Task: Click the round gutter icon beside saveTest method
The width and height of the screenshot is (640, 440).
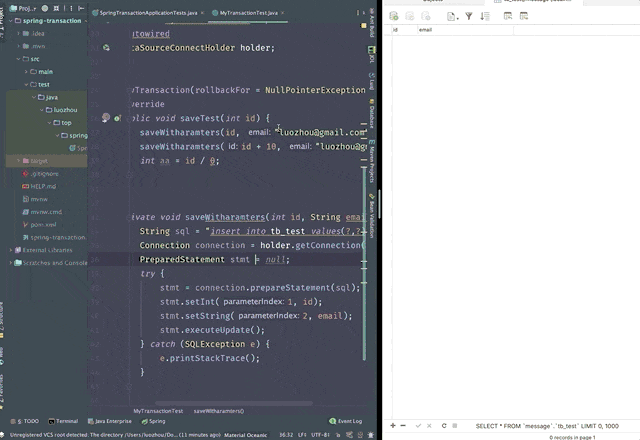Action: coord(106,118)
